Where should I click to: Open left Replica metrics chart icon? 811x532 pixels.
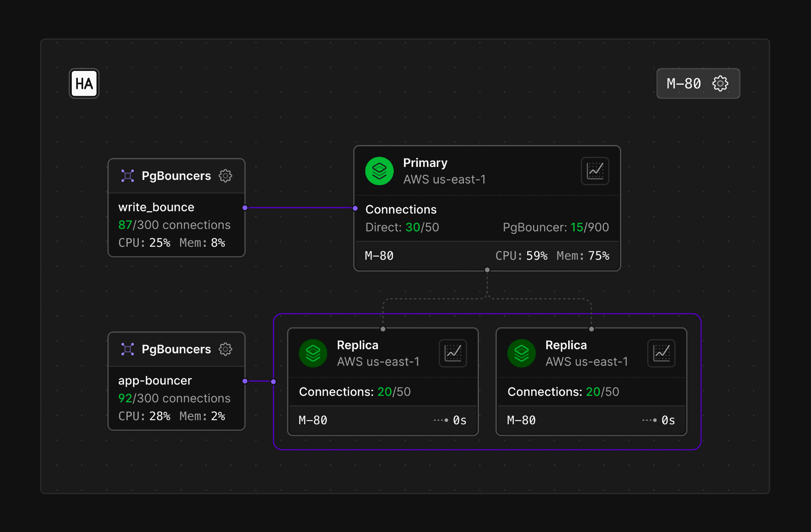coord(453,353)
